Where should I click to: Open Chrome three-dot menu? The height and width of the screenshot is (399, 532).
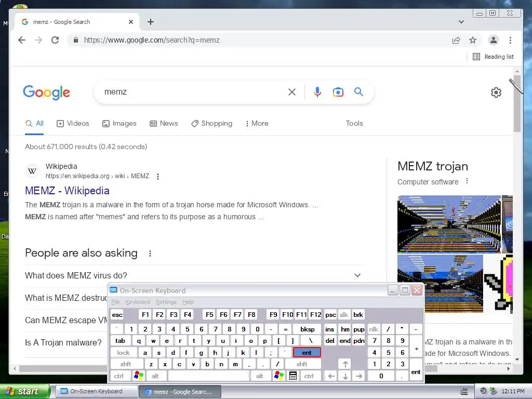click(x=510, y=41)
